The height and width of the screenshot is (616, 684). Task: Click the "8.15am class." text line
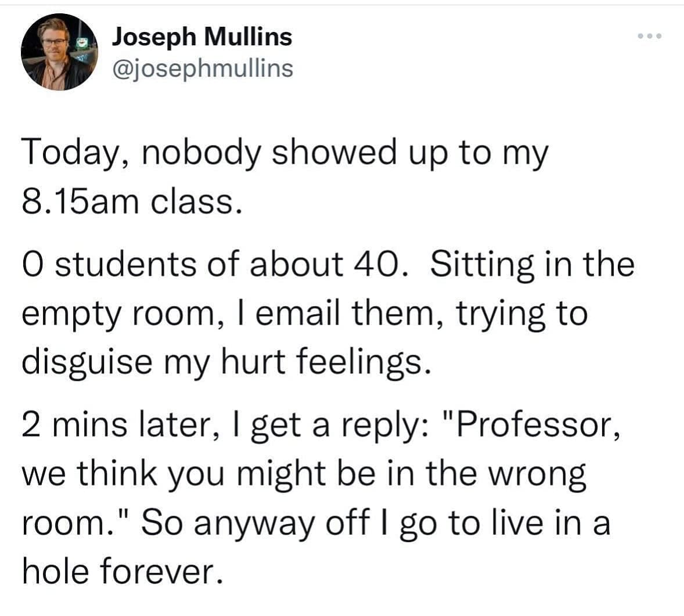130,201
